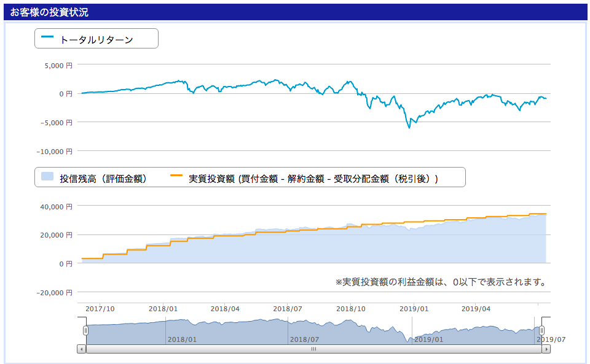Viewport: 590px width, 364px height.
Task: Click the scrollbar left arrow button
Action: 82,349
